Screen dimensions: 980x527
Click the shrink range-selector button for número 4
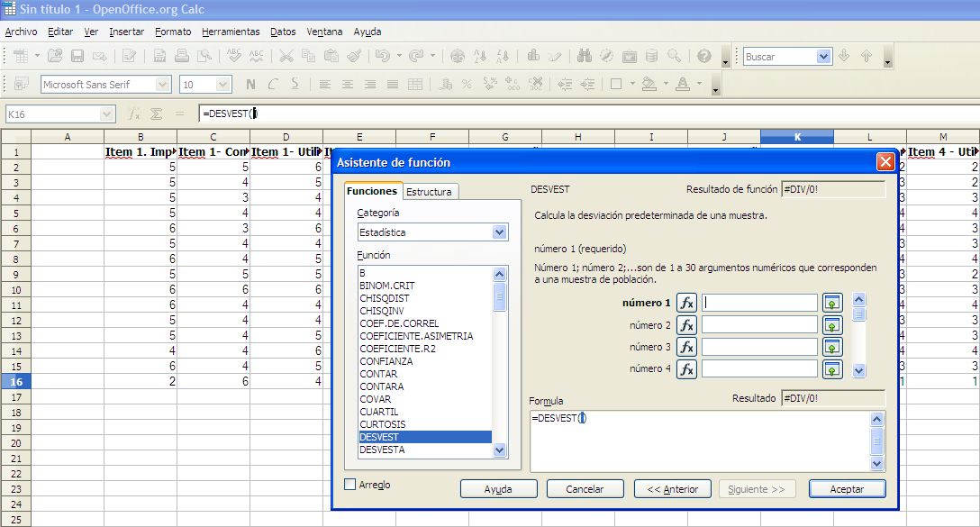click(x=832, y=368)
